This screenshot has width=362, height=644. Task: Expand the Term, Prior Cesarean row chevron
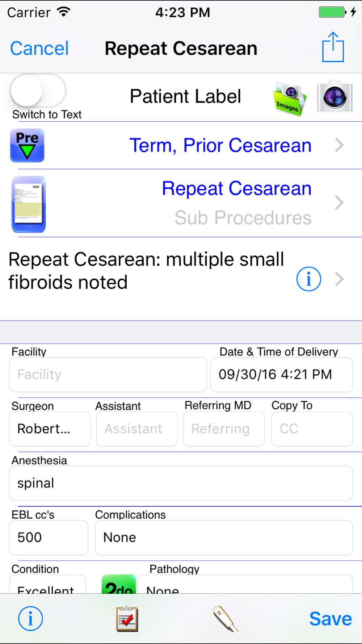pyautogui.click(x=339, y=145)
